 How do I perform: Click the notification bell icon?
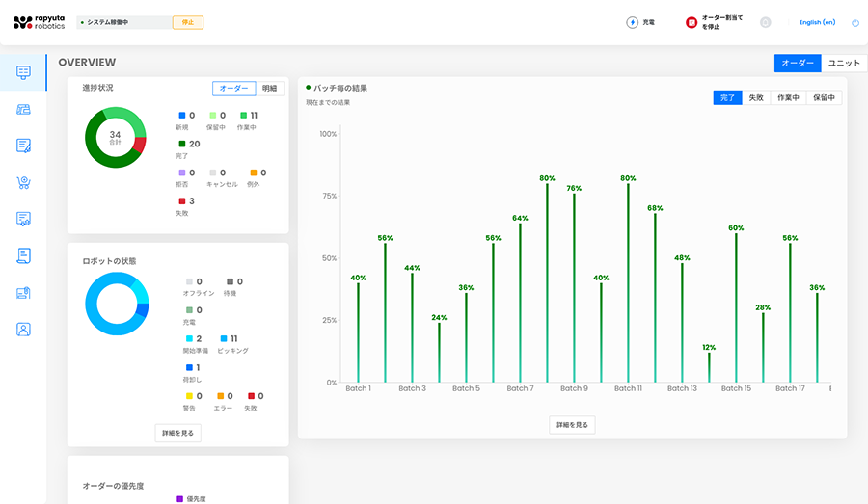pos(766,22)
